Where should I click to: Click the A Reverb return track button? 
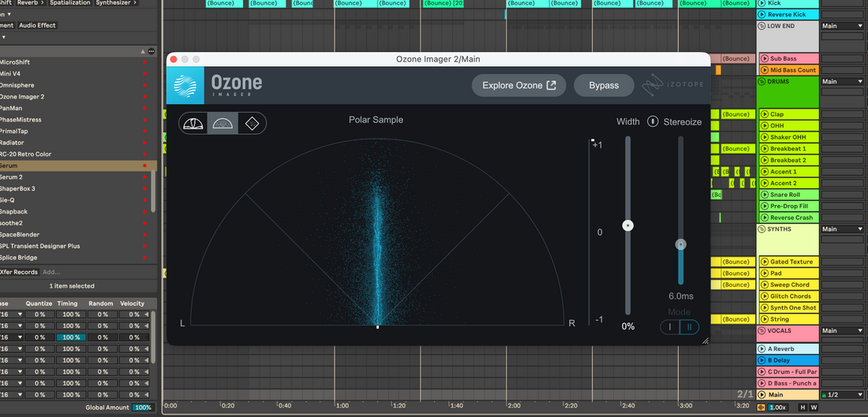coord(761,349)
